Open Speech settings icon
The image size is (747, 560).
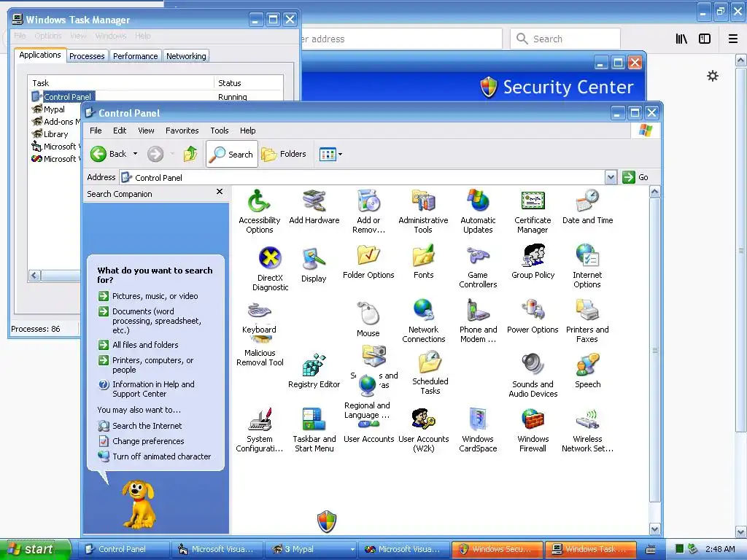point(587,371)
